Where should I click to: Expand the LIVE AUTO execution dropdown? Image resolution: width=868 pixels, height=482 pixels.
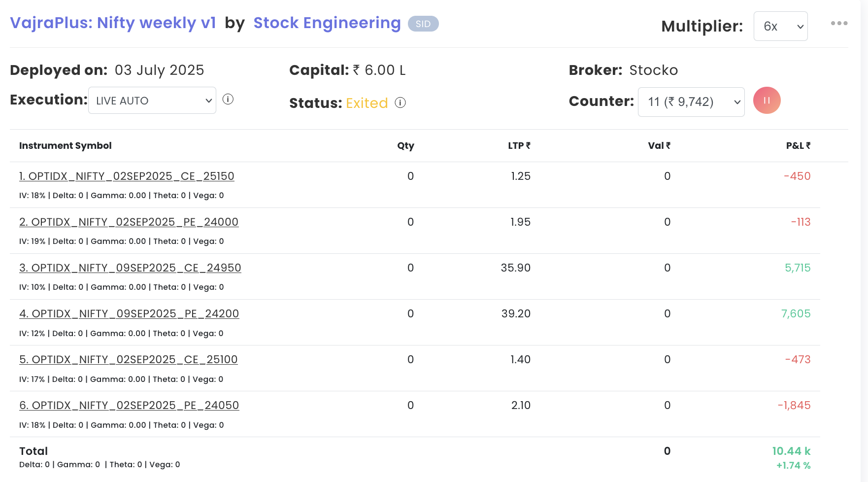point(152,101)
